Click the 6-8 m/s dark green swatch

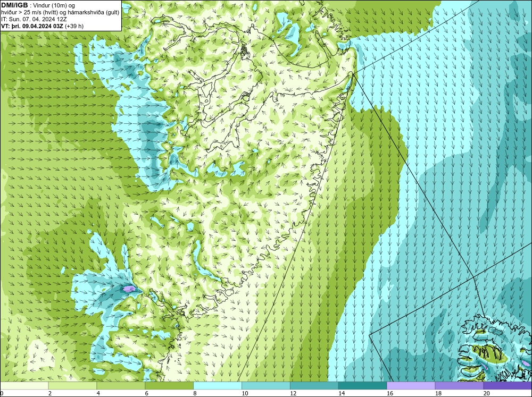tap(169, 386)
